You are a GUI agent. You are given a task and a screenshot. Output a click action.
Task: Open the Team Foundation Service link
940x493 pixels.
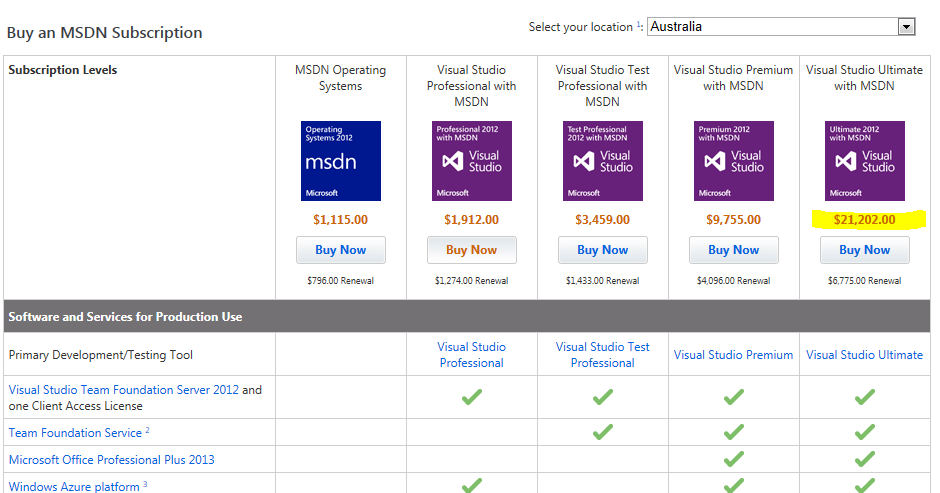point(75,432)
